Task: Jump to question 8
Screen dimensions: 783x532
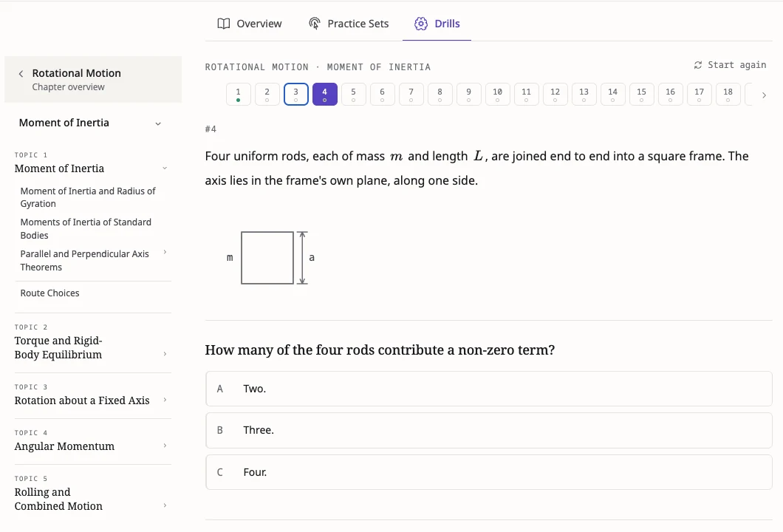Action: click(x=440, y=95)
